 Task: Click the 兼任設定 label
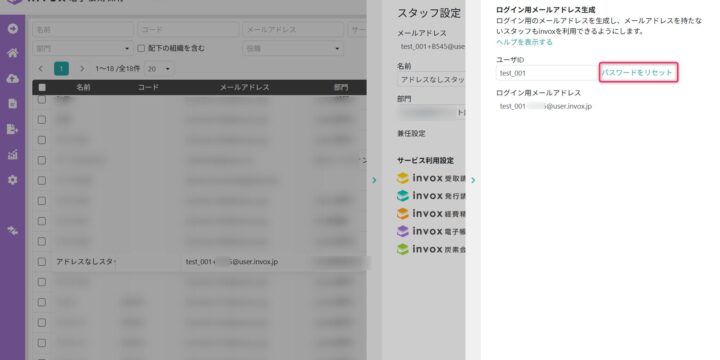point(411,134)
